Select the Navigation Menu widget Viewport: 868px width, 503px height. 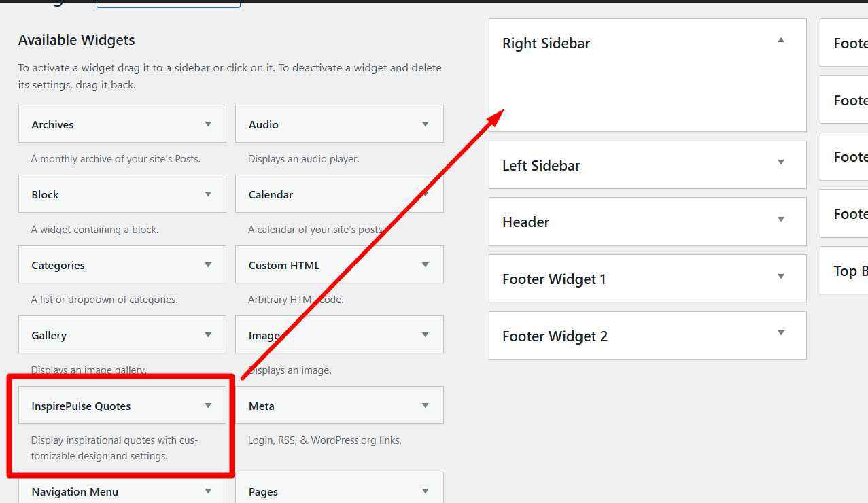tap(75, 491)
